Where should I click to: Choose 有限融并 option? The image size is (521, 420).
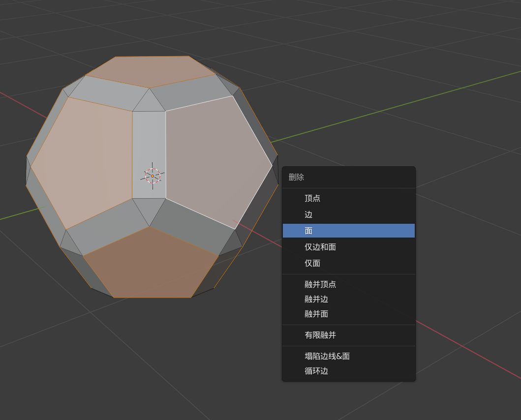[x=348, y=335]
